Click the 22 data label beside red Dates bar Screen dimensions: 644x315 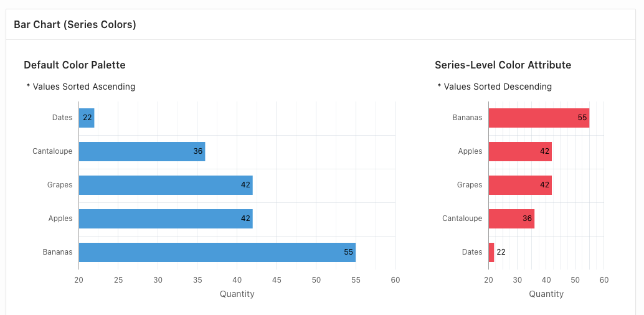pos(501,252)
